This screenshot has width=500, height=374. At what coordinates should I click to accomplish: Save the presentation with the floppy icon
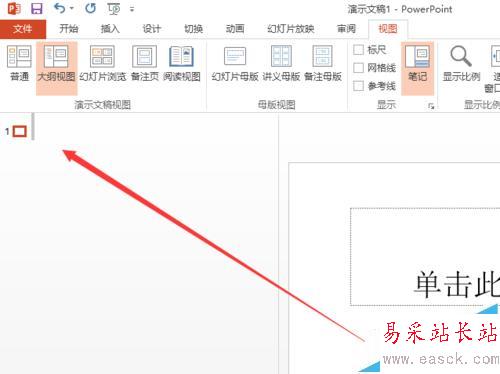pyautogui.click(x=37, y=9)
